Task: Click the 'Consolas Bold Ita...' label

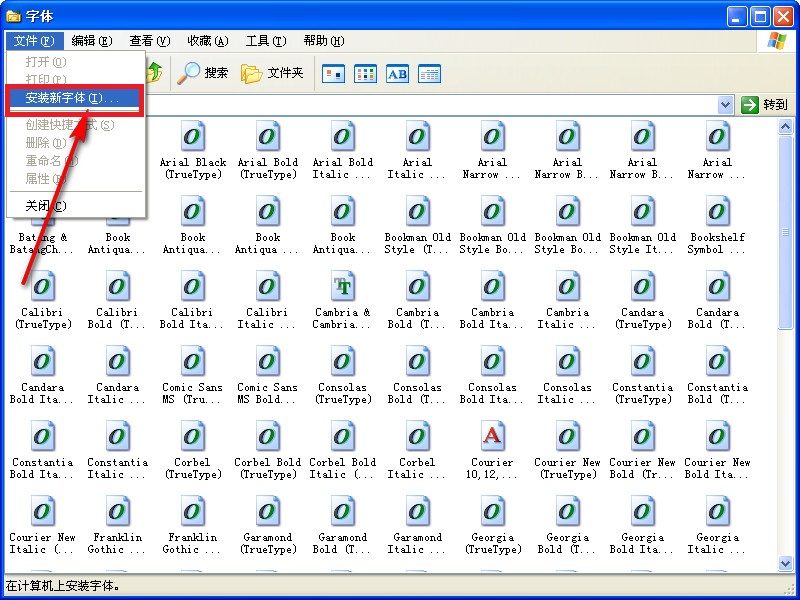Action: point(492,393)
